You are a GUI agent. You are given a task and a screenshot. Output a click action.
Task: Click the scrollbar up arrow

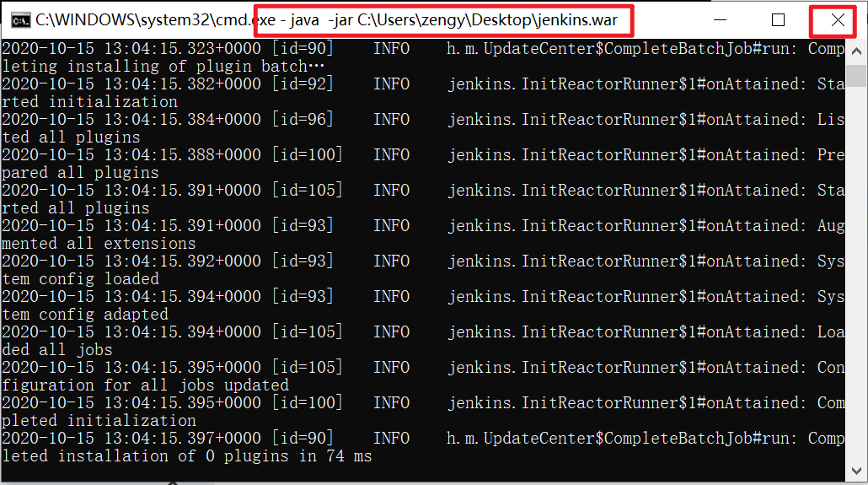(856, 51)
